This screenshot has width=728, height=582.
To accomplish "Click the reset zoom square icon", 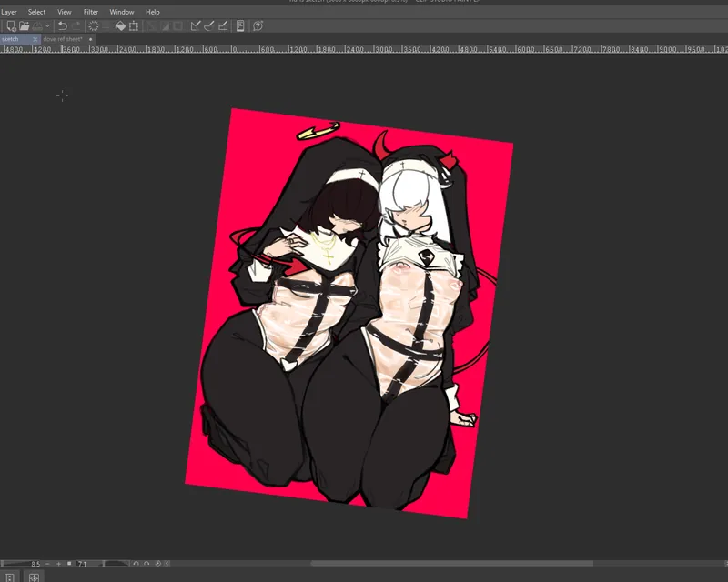I will (x=69, y=564).
